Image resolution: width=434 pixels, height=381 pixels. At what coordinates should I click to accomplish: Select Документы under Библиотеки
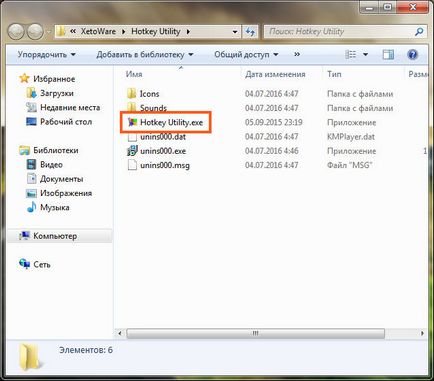click(62, 179)
